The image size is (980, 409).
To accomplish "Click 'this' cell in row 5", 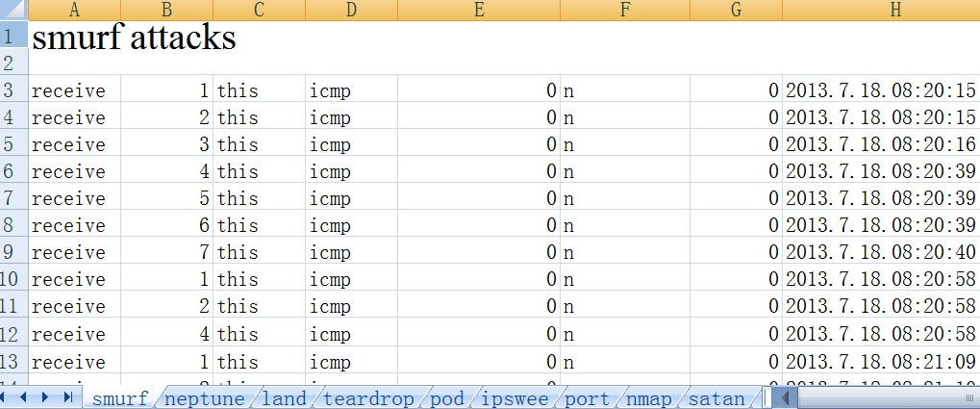I will (260, 143).
